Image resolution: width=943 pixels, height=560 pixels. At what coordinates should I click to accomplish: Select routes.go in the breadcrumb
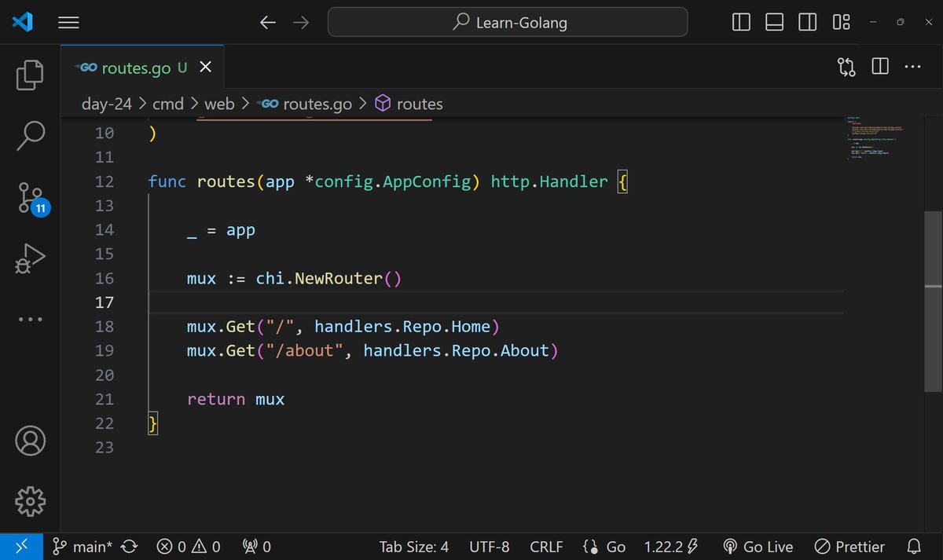[306, 104]
